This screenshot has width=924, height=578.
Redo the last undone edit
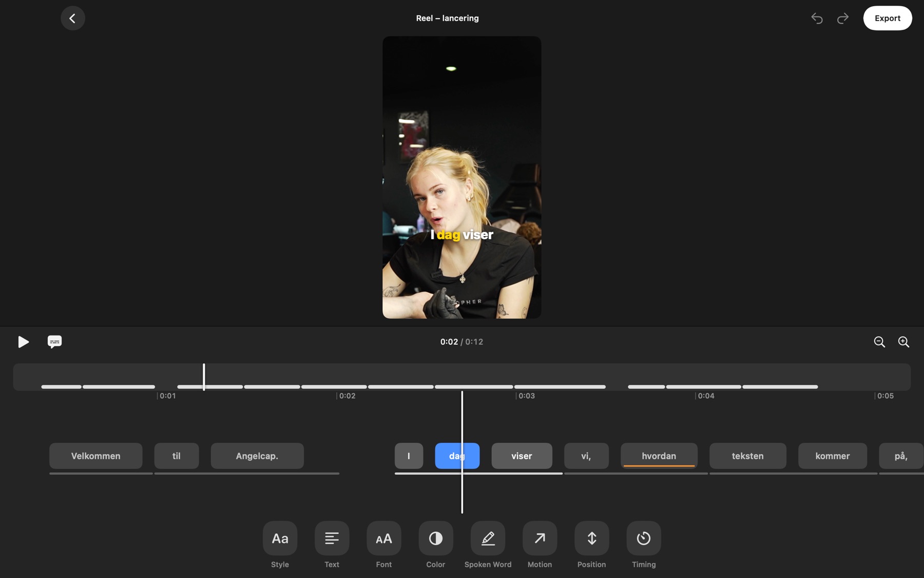[842, 18]
